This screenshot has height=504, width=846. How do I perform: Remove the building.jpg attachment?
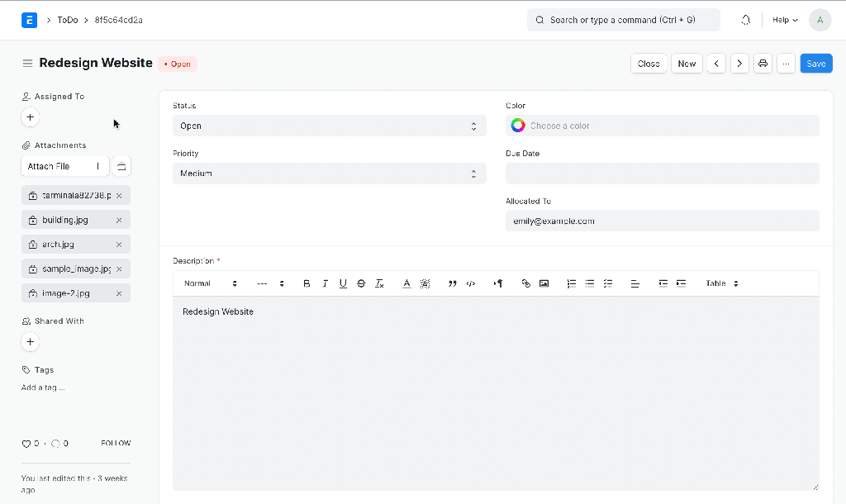[x=119, y=221]
